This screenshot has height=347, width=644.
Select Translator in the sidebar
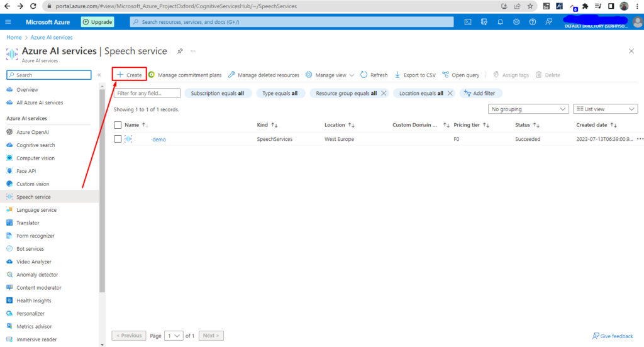[x=28, y=223]
